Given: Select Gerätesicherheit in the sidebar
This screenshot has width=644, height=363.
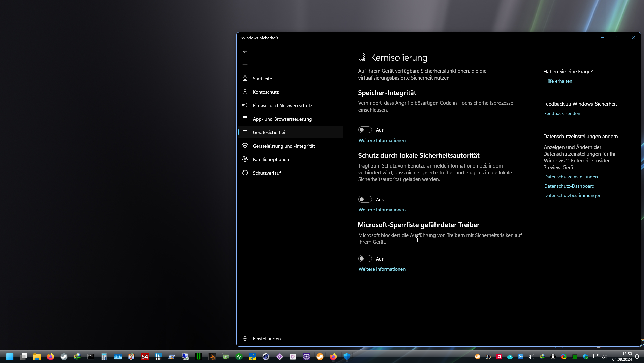Looking at the screenshot, I should (291, 132).
